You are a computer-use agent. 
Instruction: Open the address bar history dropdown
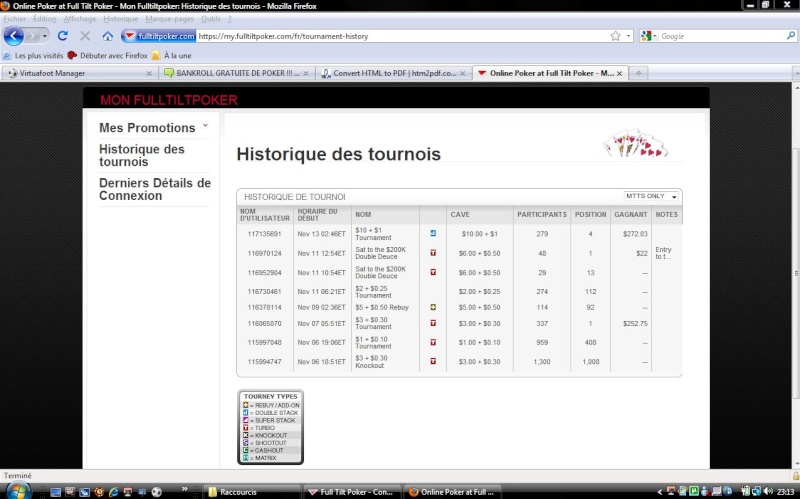point(629,36)
